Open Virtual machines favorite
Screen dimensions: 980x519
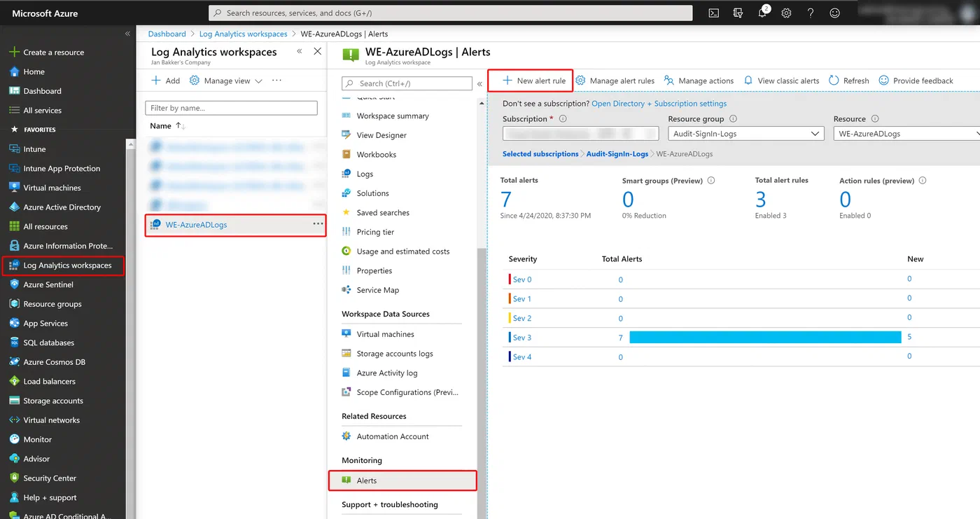coord(52,188)
